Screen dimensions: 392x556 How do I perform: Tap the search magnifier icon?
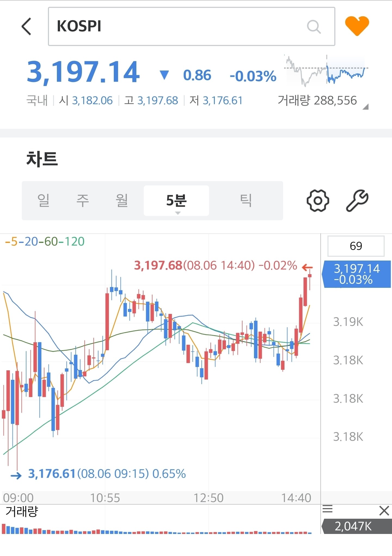(314, 27)
